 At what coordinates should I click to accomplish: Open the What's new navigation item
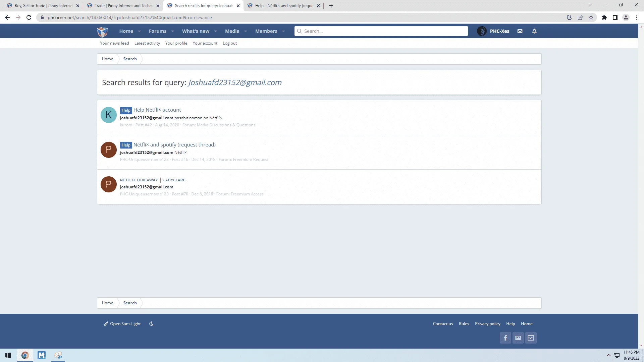[196, 31]
